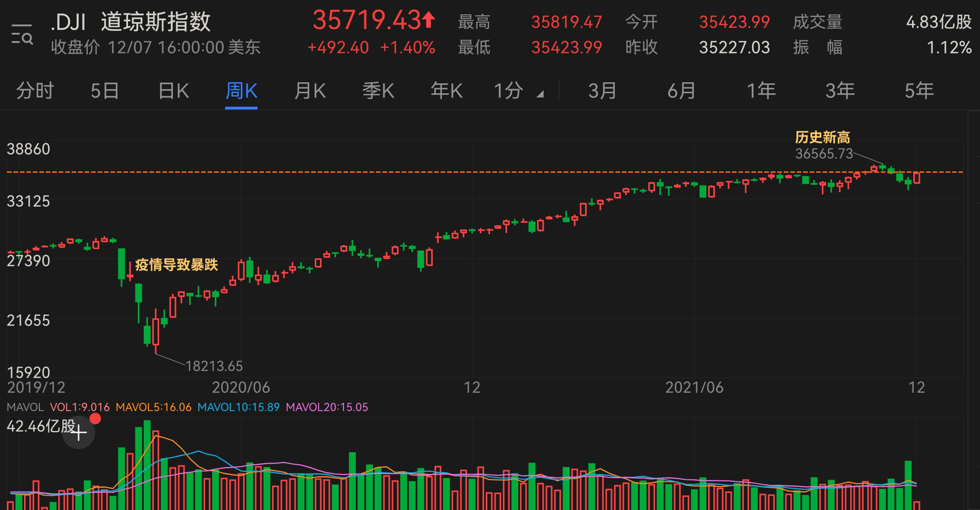This screenshot has height=510, width=980.
Task: Select the 季K quarterly chart
Action: pos(378,91)
